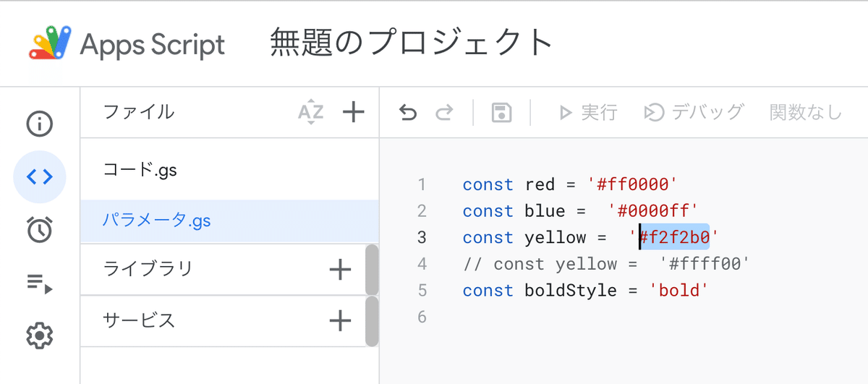Click the 無題のプロジェクト project title
This screenshot has width=868, height=384.
(412, 43)
